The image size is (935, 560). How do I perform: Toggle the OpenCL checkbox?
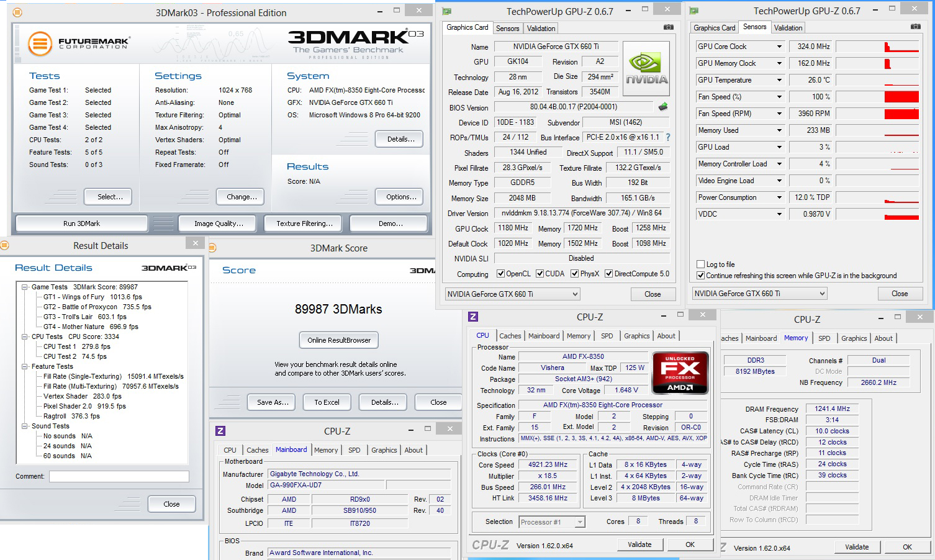tap(500, 274)
